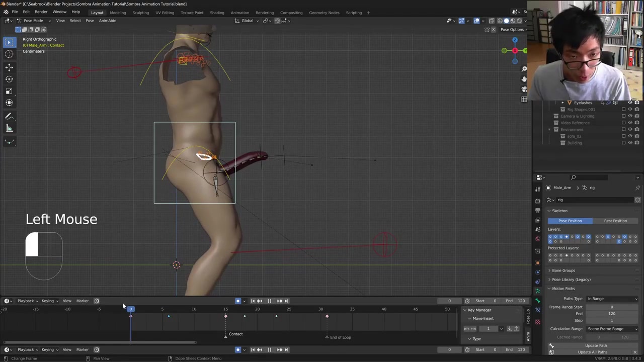Screen dimensions: 644x362
Task: Open the AnimAide menu
Action: pyautogui.click(x=107, y=21)
